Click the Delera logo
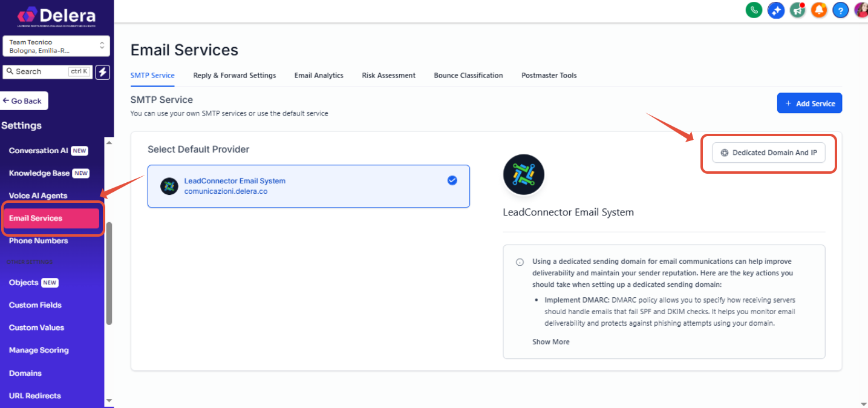Screen dimensions: 868x408 pyautogui.click(x=56, y=16)
